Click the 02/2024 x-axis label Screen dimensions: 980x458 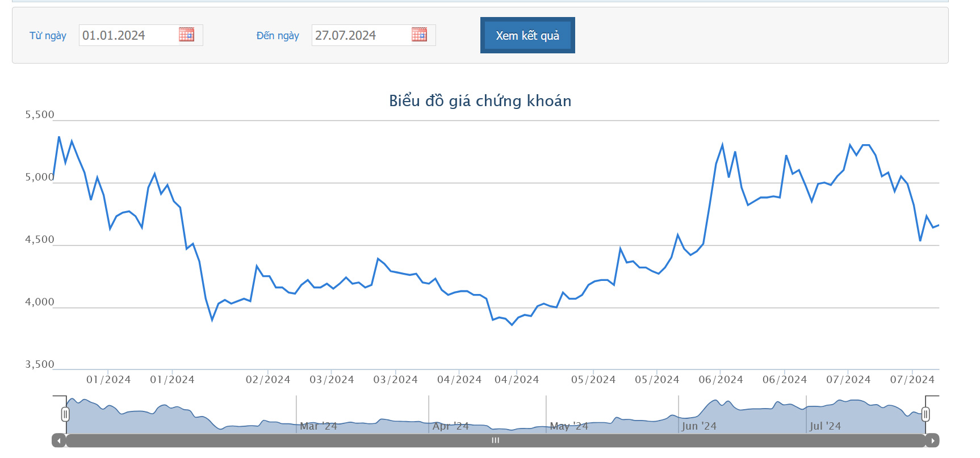pyautogui.click(x=267, y=379)
